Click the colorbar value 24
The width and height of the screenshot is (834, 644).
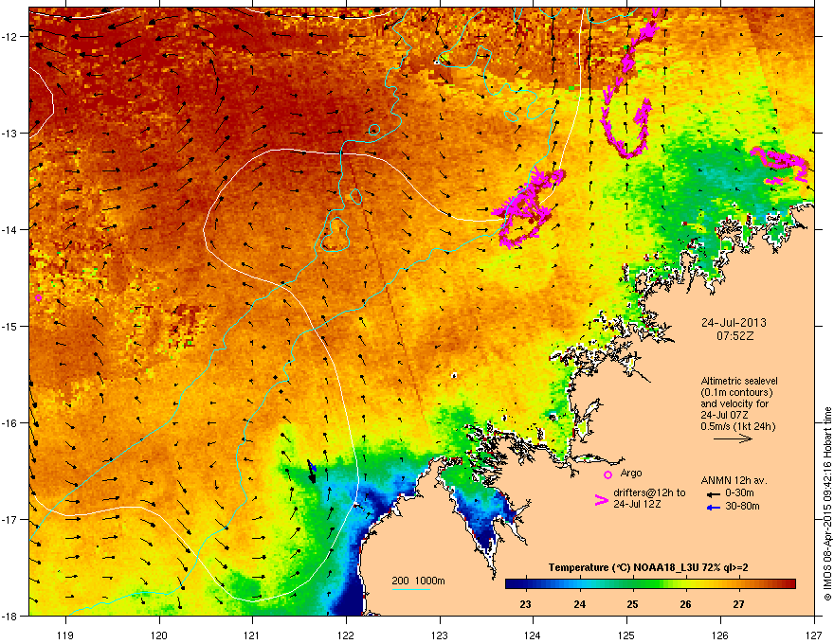click(x=579, y=604)
